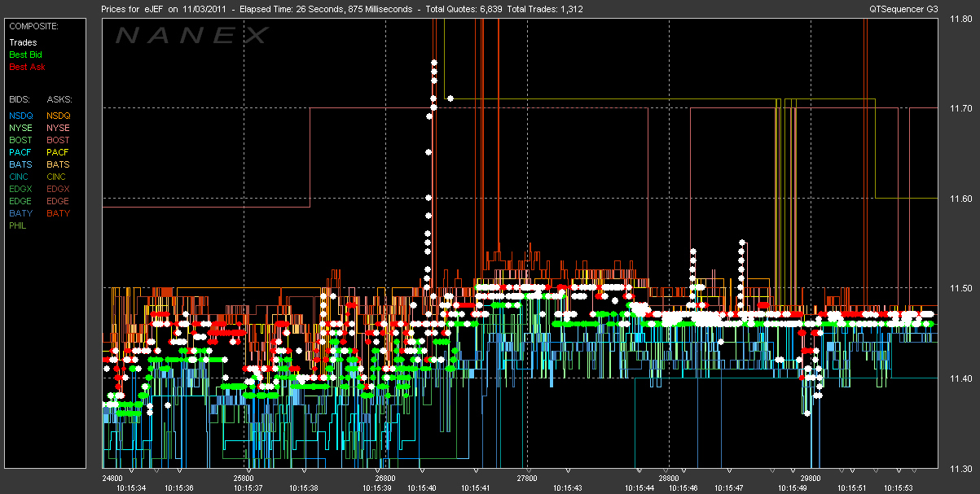Select EDGE in the BIDS column

(21, 200)
